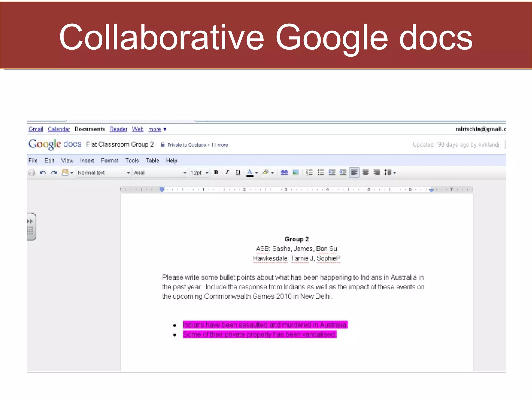Image resolution: width=532 pixels, height=399 pixels.
Task: Apply a bulleted list
Action: 321,172
